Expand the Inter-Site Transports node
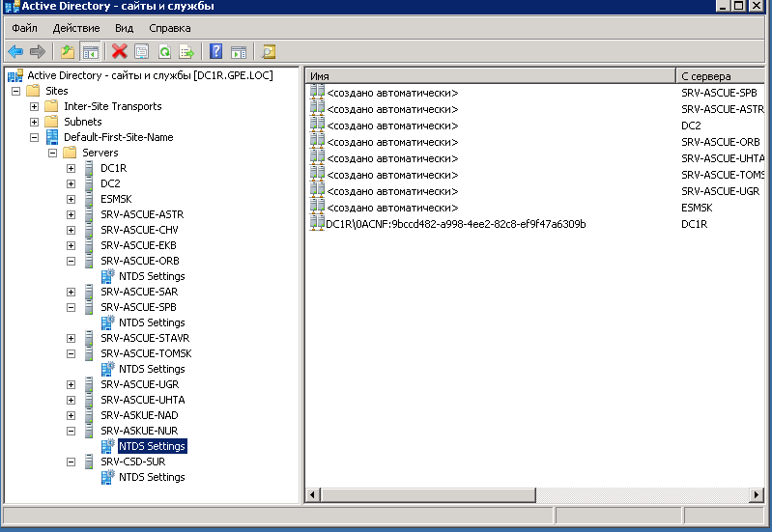772x532 pixels. point(34,106)
